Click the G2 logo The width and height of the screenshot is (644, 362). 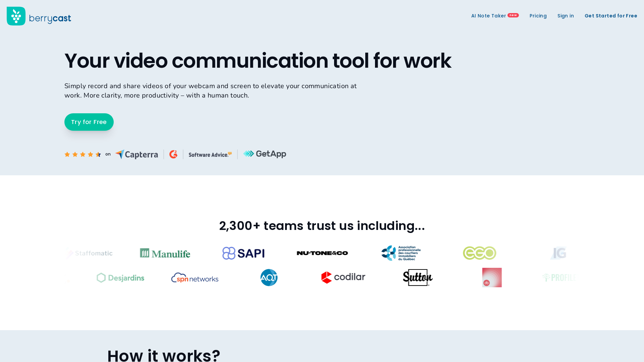point(173,154)
